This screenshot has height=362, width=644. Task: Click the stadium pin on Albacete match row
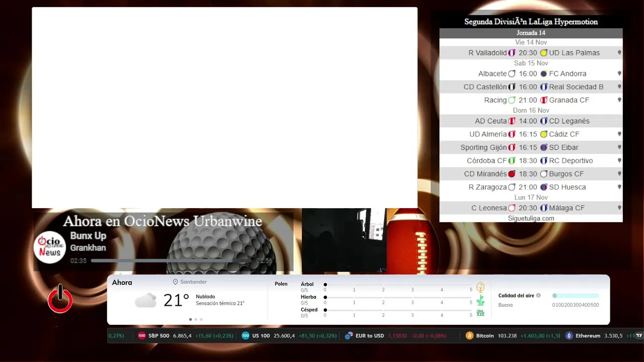click(619, 73)
